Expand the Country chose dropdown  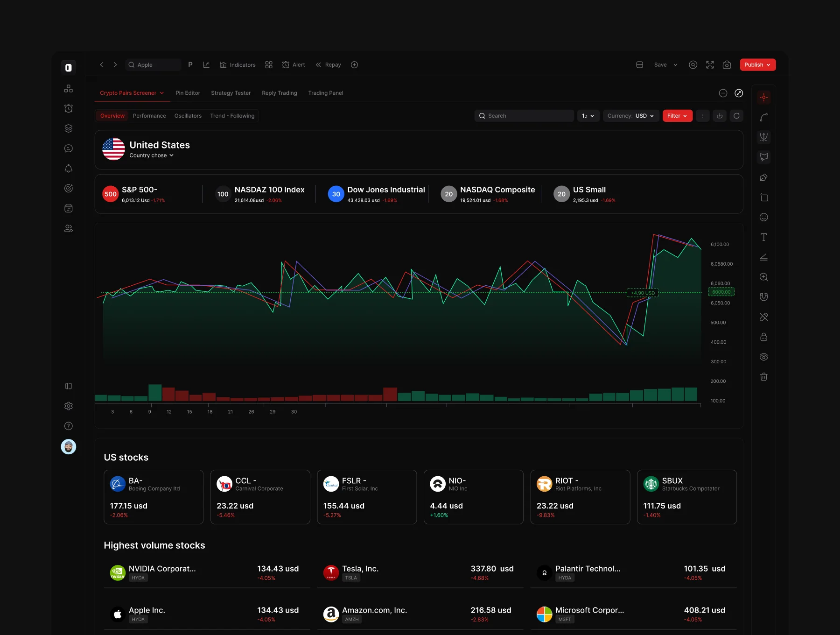pos(152,155)
